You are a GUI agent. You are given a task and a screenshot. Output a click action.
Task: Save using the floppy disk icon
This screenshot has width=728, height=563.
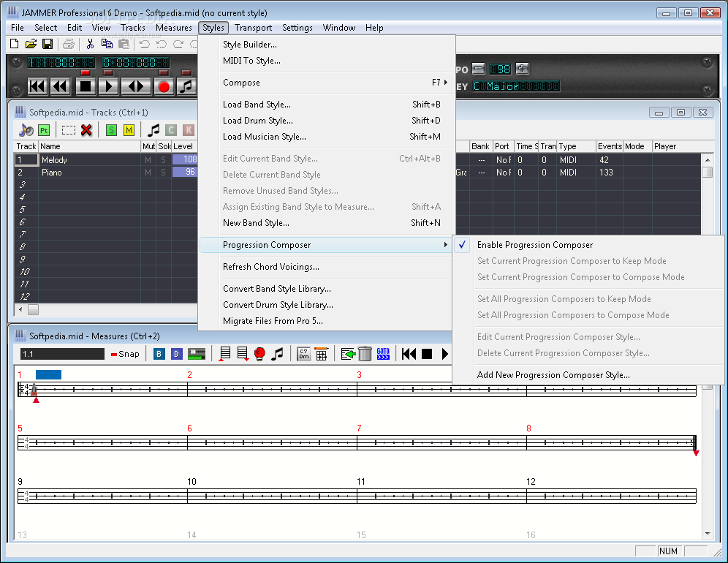(x=48, y=44)
